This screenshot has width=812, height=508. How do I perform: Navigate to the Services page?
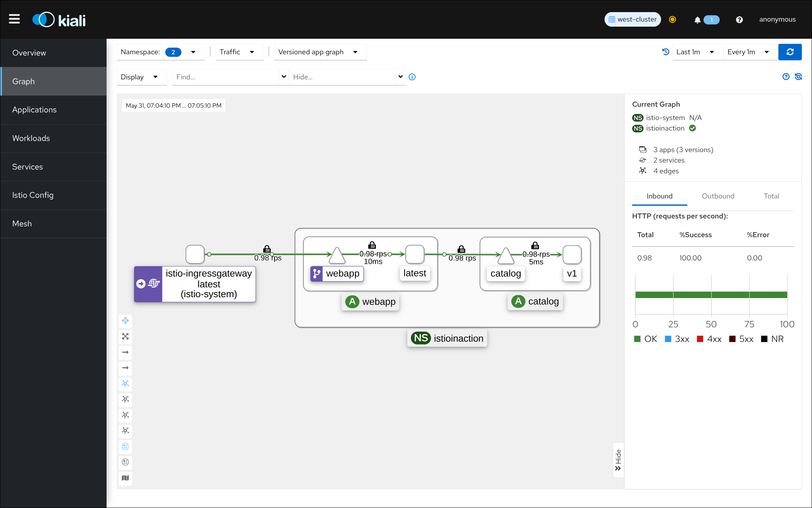point(54,167)
